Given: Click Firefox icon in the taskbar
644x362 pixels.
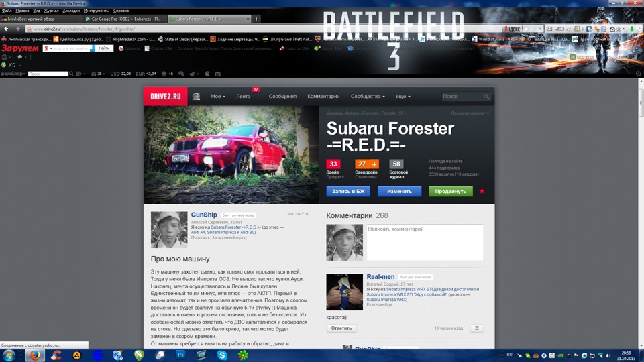Looking at the screenshot, I should coord(35,355).
